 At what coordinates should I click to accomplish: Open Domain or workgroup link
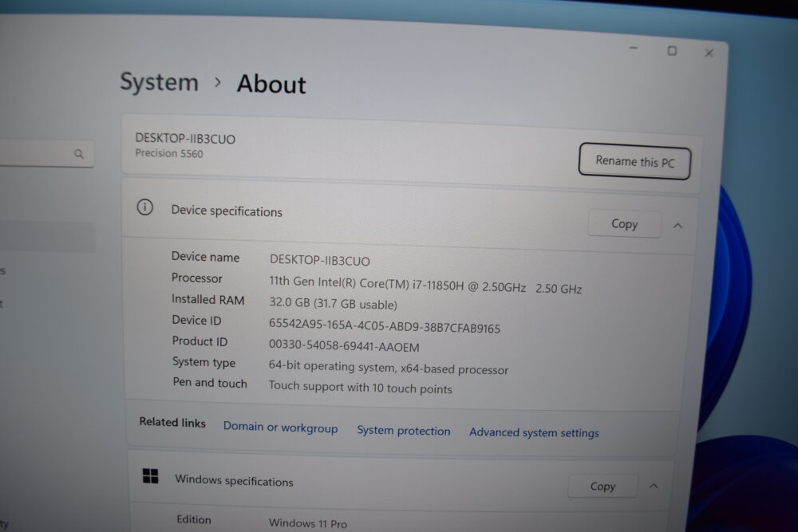pos(280,428)
